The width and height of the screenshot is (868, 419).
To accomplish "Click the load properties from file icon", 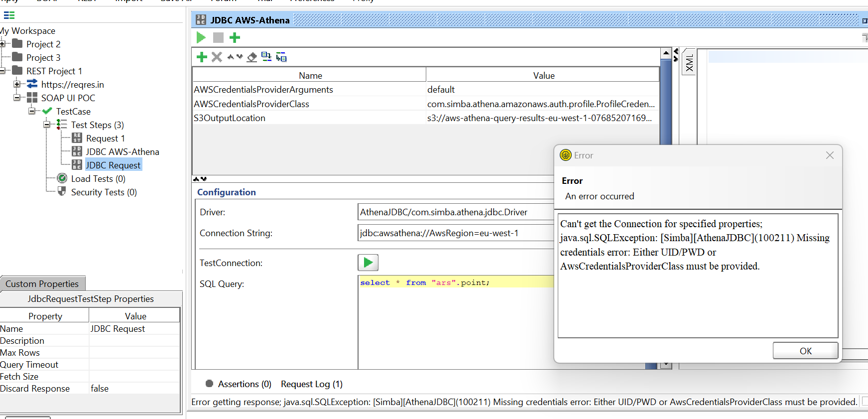I will [266, 56].
